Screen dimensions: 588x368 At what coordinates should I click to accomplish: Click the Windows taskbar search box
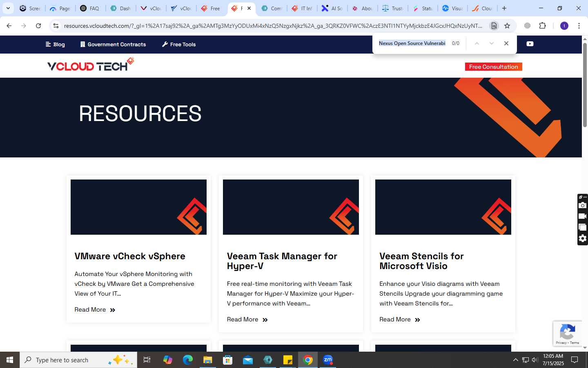tap(78, 360)
